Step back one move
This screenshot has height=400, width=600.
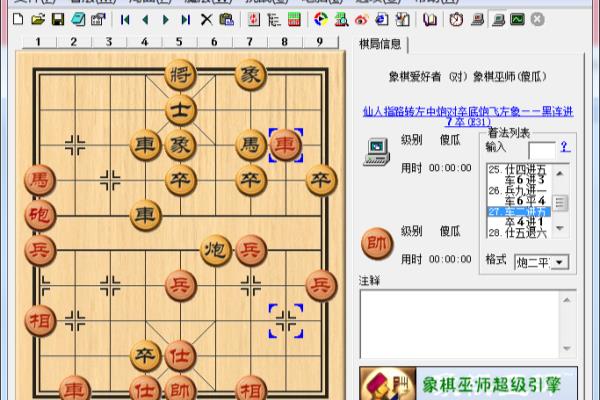pos(145,19)
